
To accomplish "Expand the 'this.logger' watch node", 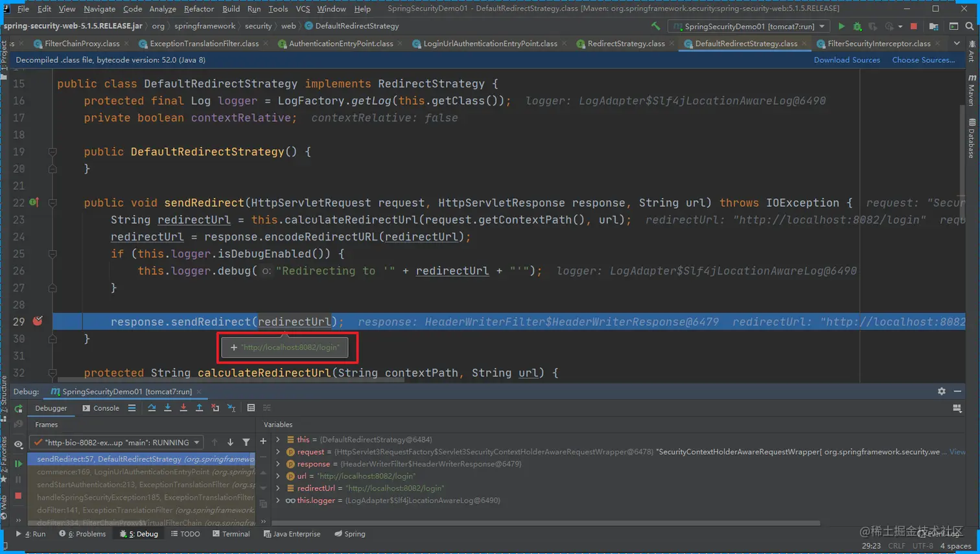I will coord(278,500).
